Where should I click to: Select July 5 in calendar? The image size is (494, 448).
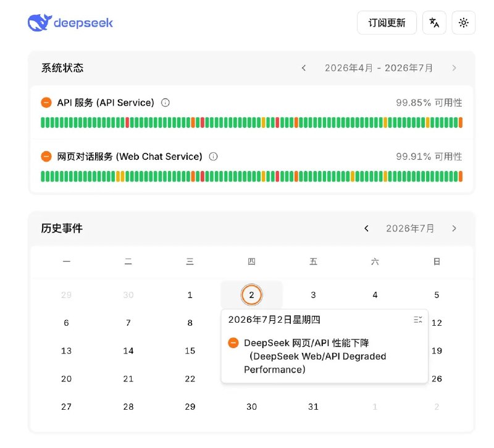pyautogui.click(x=437, y=295)
